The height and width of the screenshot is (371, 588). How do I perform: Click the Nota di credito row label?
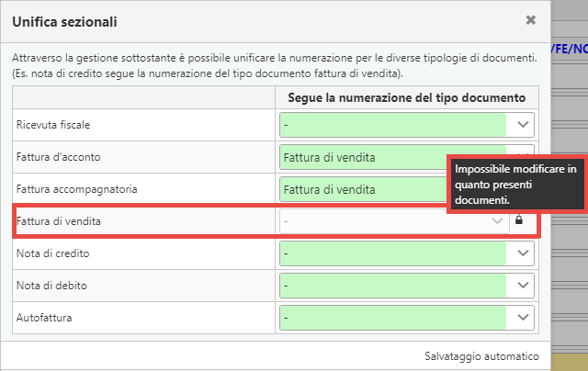pyautogui.click(x=52, y=253)
